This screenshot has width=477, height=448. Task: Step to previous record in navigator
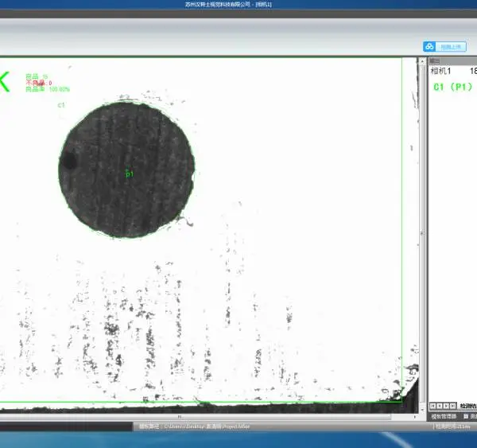click(x=440, y=406)
